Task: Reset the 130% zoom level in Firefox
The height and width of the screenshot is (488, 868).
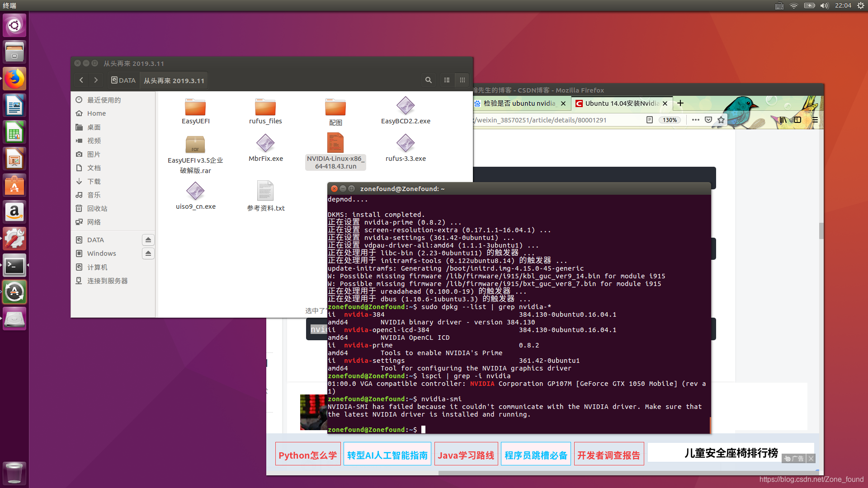Action: [670, 120]
